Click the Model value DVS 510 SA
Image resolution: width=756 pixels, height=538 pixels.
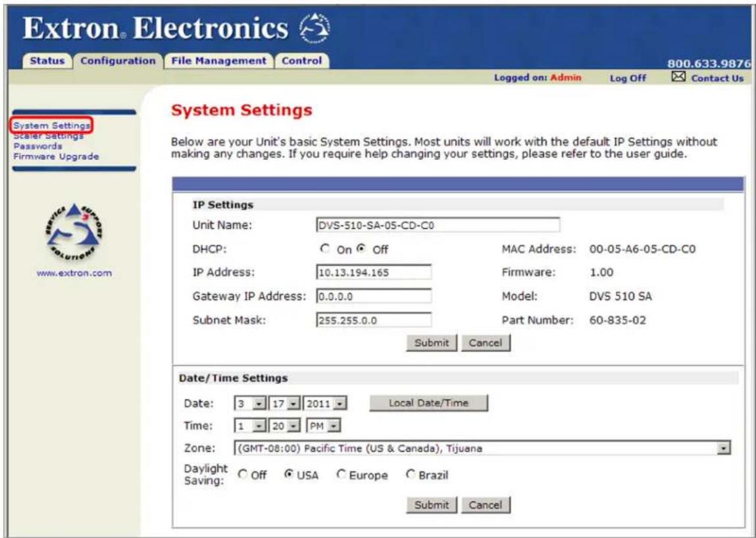pos(620,297)
